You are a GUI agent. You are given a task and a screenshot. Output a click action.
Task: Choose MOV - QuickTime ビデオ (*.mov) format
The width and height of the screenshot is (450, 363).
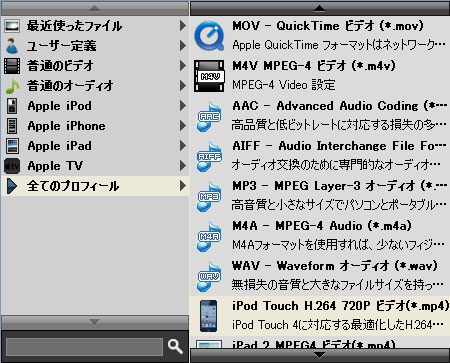tap(320, 36)
